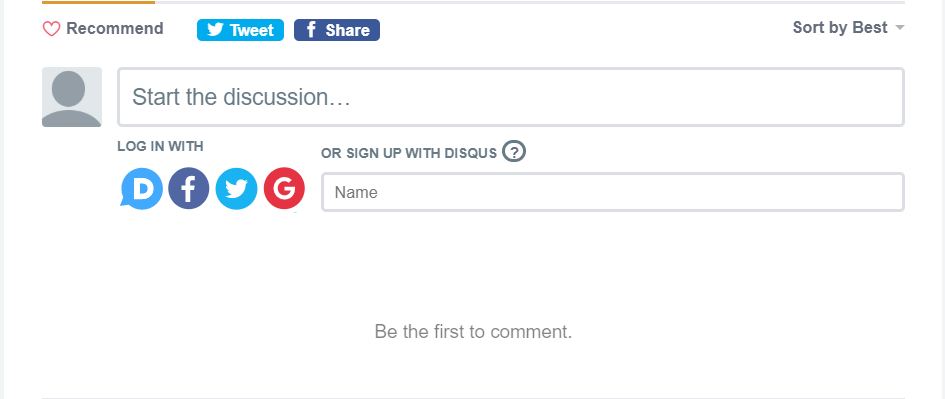
Task: Click the gray user avatar placeholder
Action: pyautogui.click(x=72, y=97)
